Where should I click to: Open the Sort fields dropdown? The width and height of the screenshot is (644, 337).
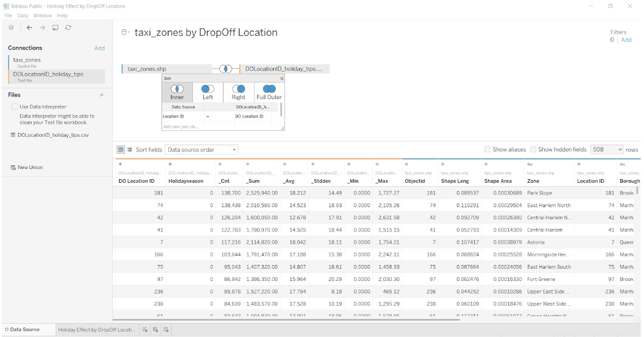click(x=201, y=150)
